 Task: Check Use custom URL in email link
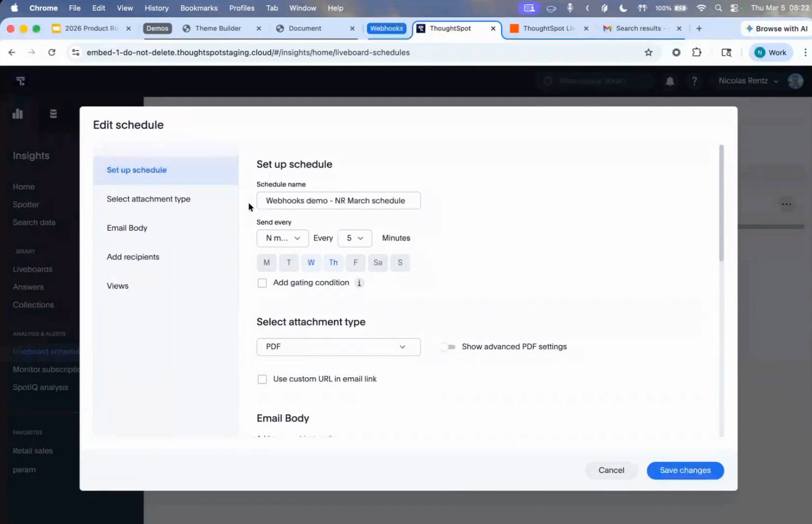point(262,379)
